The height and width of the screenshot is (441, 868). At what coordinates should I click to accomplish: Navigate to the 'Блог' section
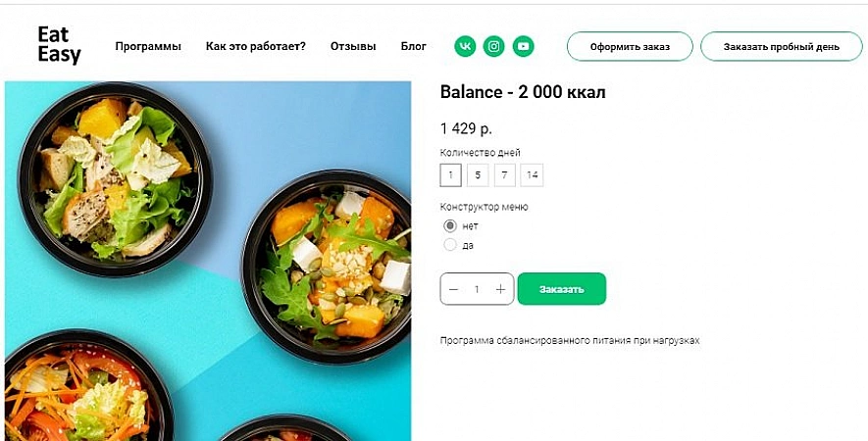click(414, 46)
